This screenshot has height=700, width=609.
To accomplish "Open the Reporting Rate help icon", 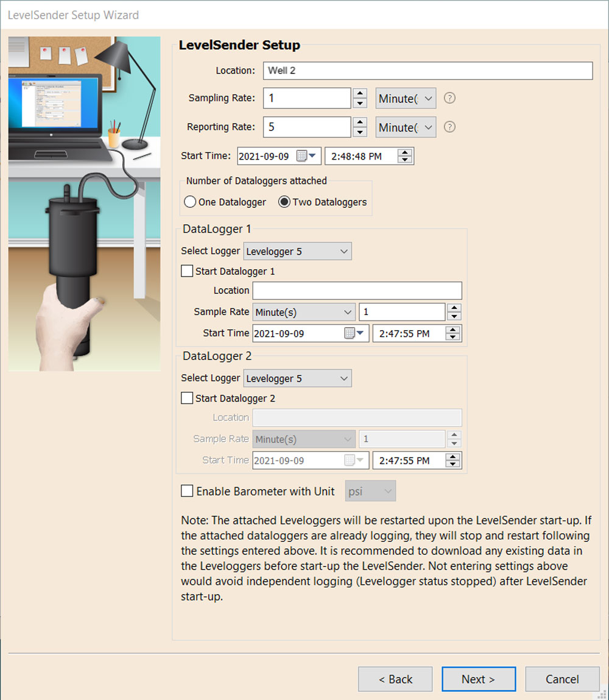I will 449,127.
